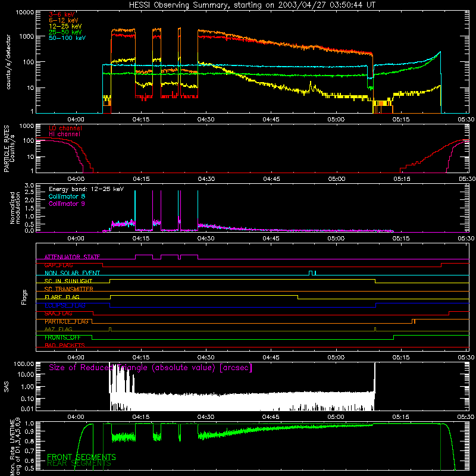Image resolution: width=476 pixels, height=476 pixels.
Task: Click the cyan '50-100 keV' legend entry
Action: (67, 37)
